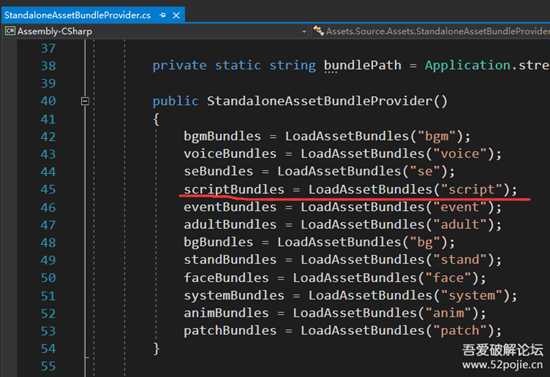Click seBundles on line 44
550x377 pixels.
(x=219, y=171)
